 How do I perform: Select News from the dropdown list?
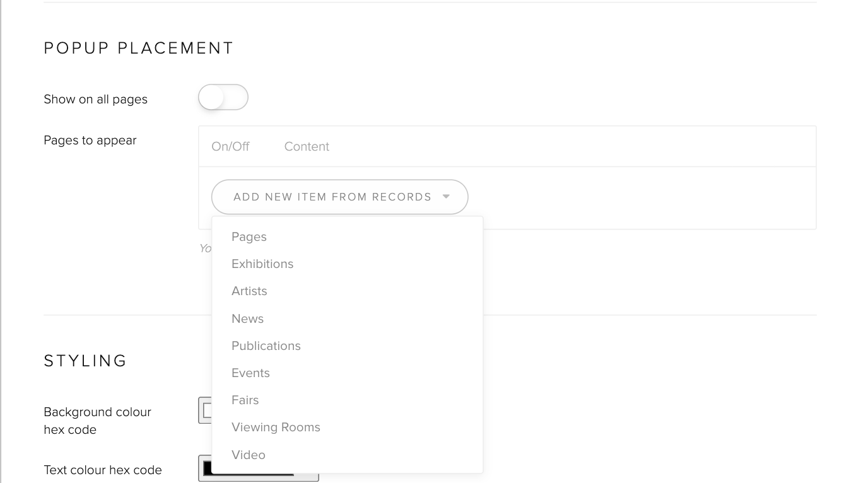tap(247, 319)
